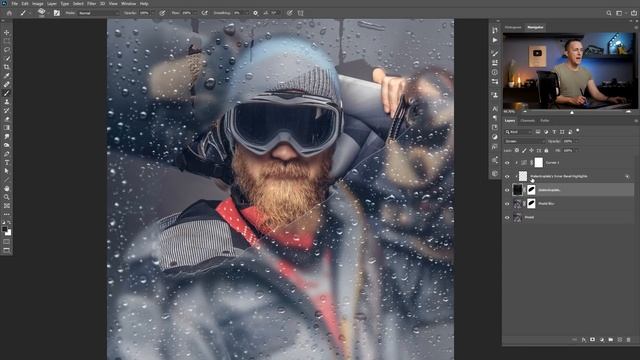The height and width of the screenshot is (360, 640).
Task: Select the Hand tool
Action: point(7,189)
